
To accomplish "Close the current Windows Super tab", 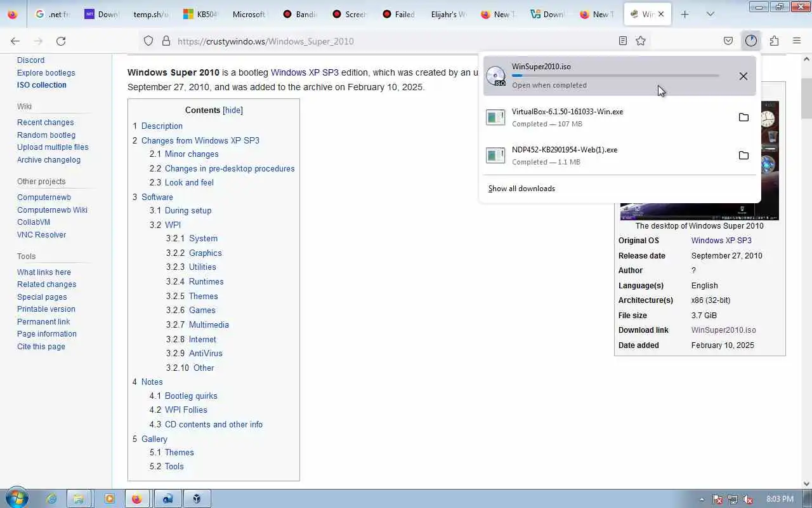I will pyautogui.click(x=661, y=14).
